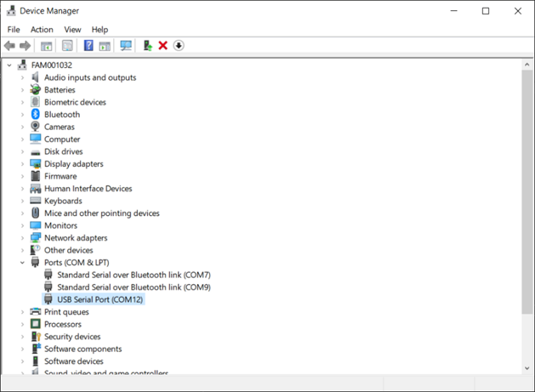Screen dimensions: 535x392
Task: Expand the Network adapters category
Action: click(23, 238)
